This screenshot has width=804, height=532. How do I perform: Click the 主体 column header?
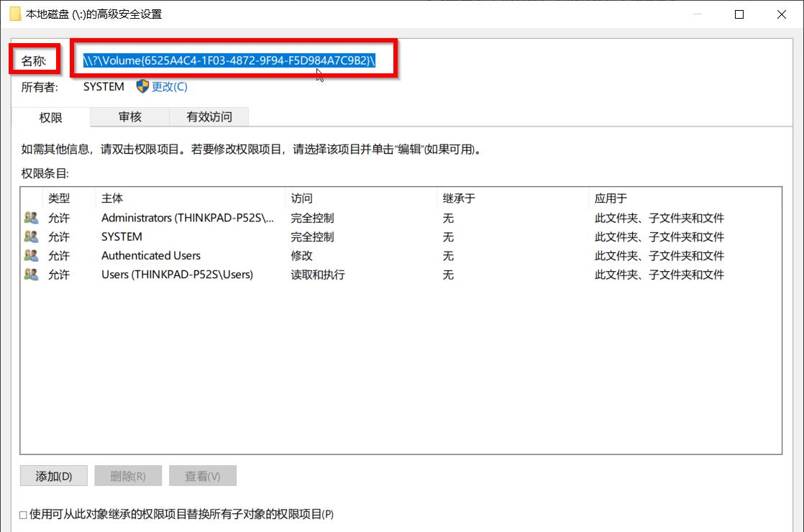pyautogui.click(x=191, y=198)
